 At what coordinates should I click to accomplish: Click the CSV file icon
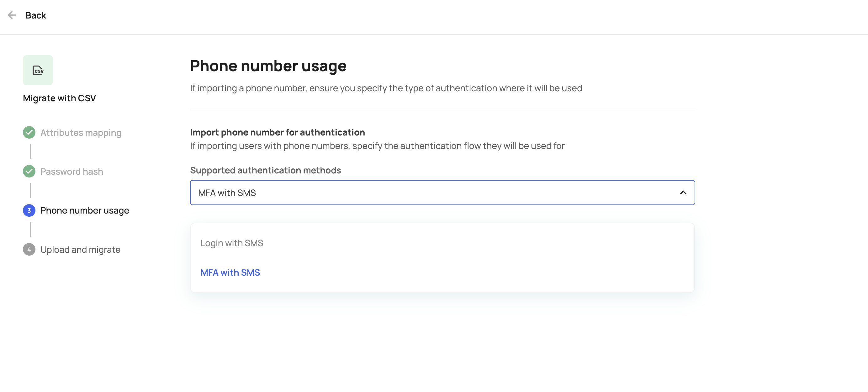coord(38,70)
